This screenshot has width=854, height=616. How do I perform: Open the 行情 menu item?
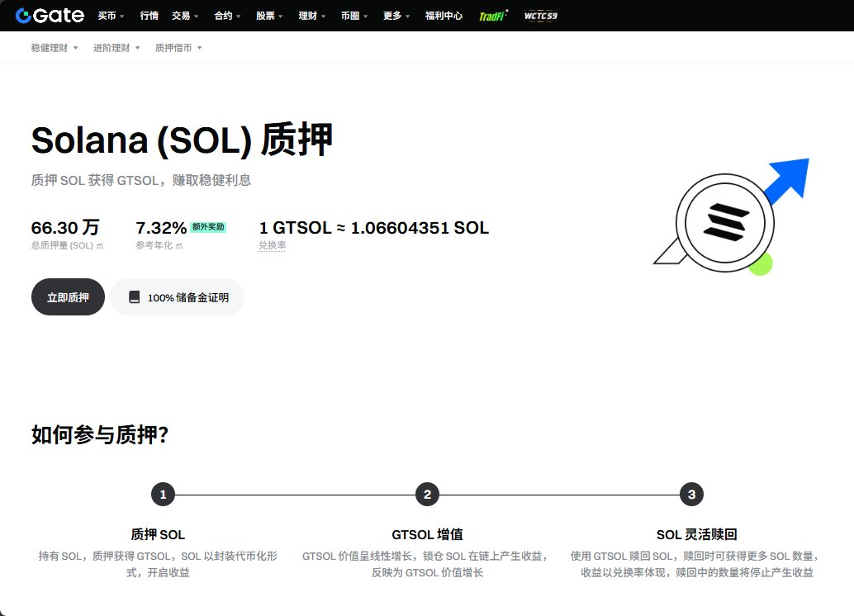[x=149, y=16]
